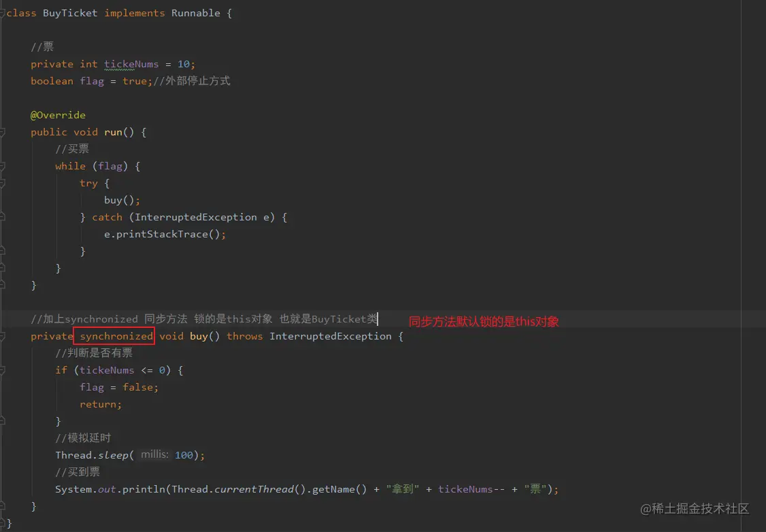766x532 pixels.
Task: Click the '//加上synchronized 同步方法' comment line
Action: pyautogui.click(x=203, y=319)
